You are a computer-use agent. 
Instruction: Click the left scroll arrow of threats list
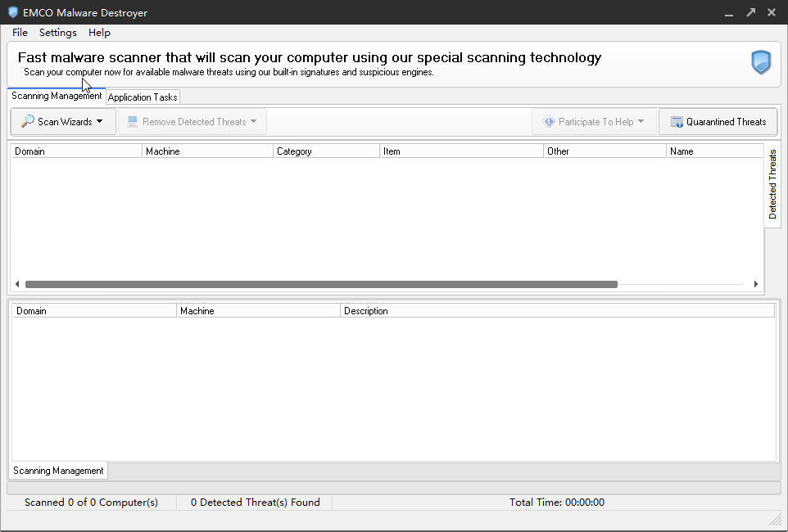[17, 284]
